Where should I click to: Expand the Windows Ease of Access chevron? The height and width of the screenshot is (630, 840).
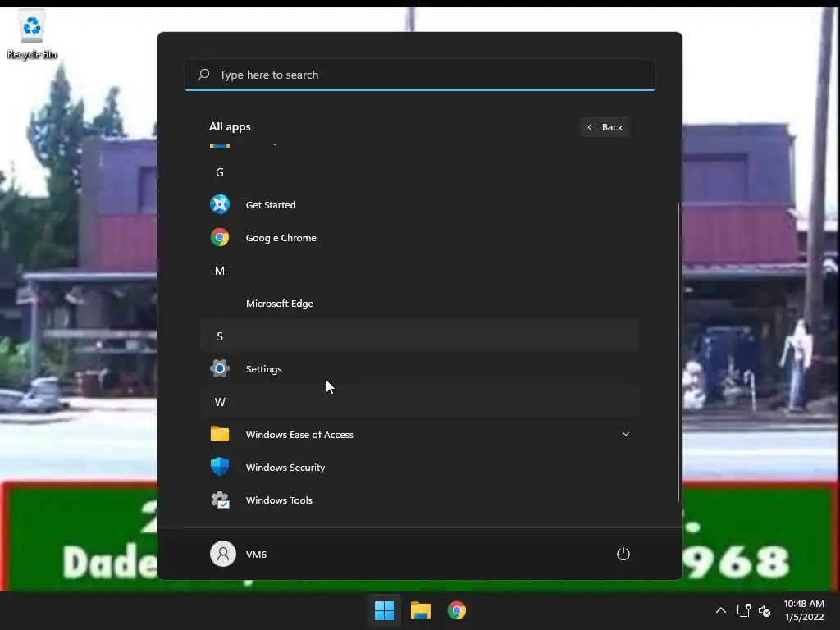tap(625, 434)
